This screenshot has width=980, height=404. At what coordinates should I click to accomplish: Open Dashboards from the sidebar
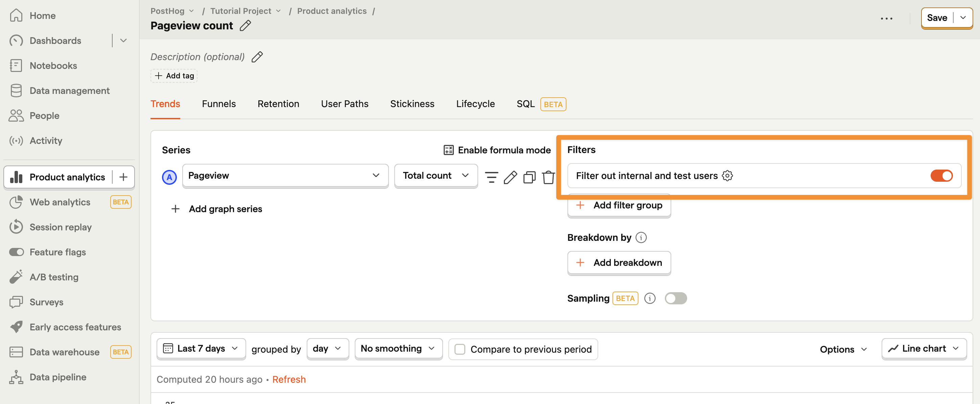(x=55, y=41)
